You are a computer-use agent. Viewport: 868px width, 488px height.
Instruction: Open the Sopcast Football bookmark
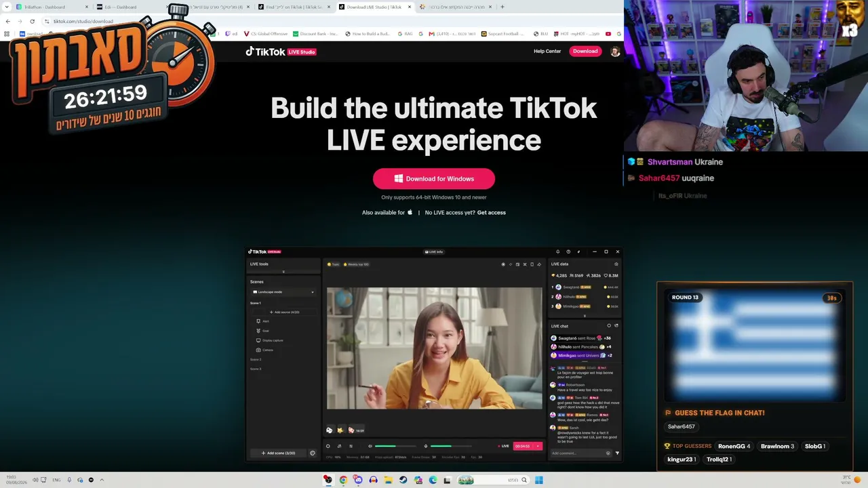point(502,34)
